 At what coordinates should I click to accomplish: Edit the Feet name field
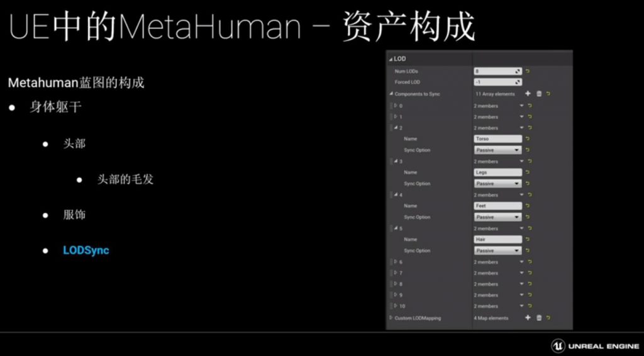tap(498, 206)
